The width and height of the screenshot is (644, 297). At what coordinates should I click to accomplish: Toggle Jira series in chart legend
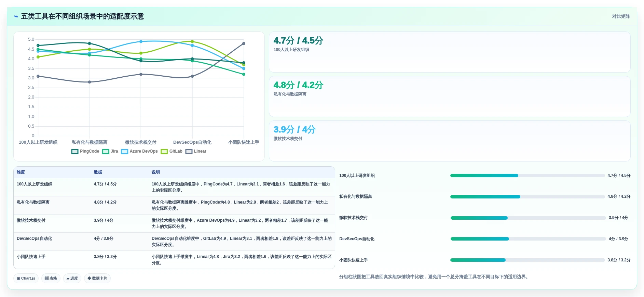click(110, 151)
